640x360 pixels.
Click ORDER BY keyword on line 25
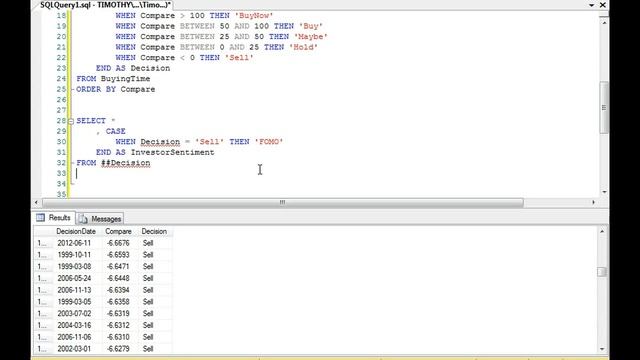tap(96, 89)
